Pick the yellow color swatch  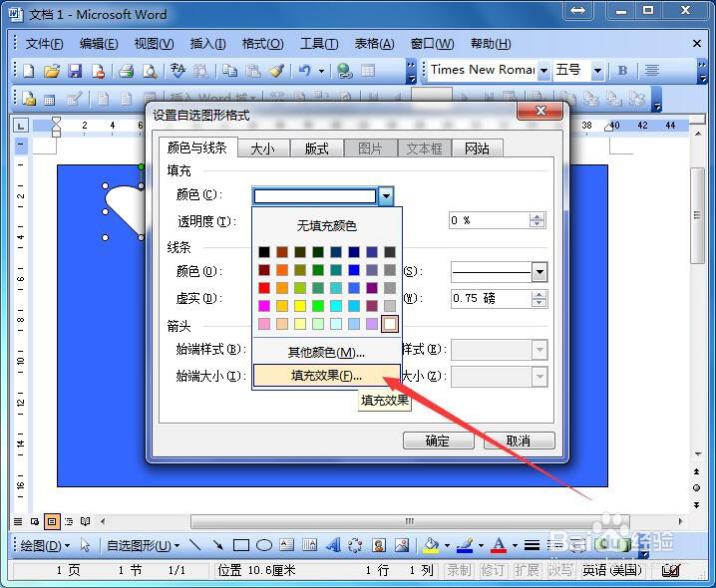pos(300,306)
